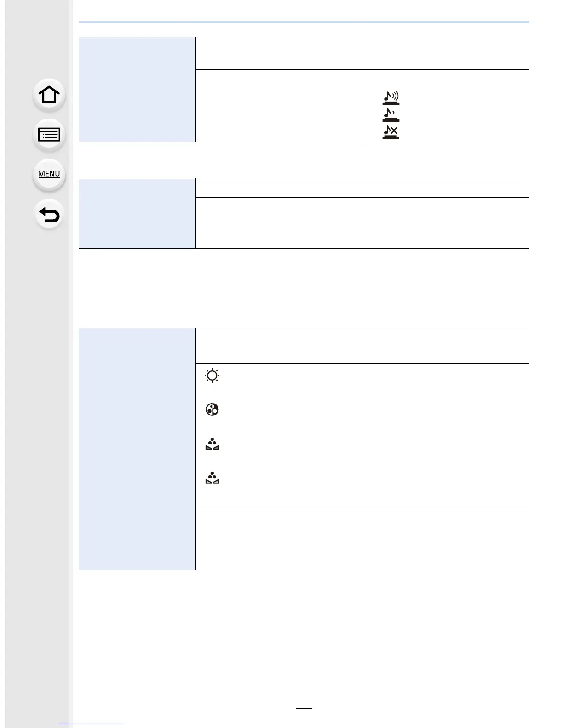
Task: Click the blank row above the brightness icon
Action: (x=362, y=346)
